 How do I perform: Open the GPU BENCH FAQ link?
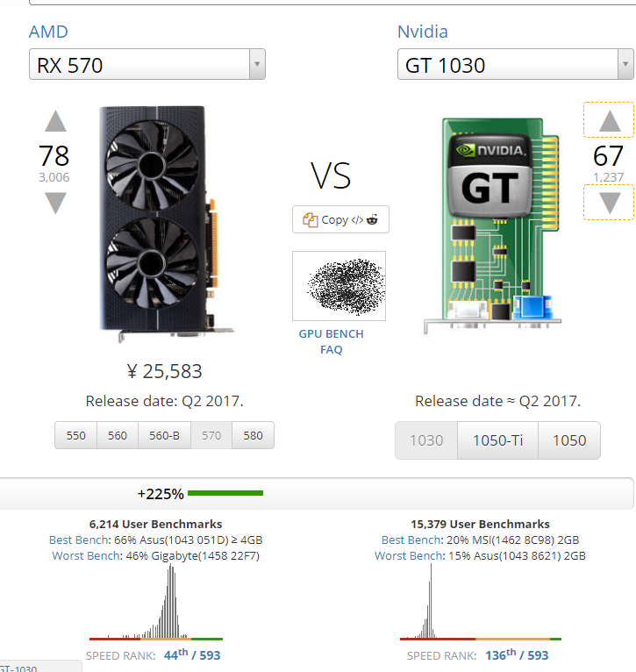point(331,341)
